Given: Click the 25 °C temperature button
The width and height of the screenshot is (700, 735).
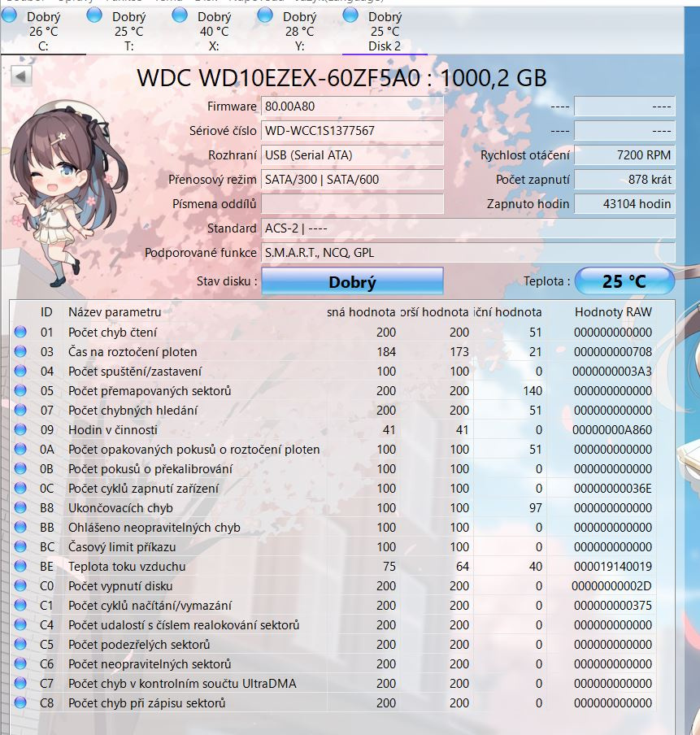Looking at the screenshot, I should pyautogui.click(x=625, y=280).
